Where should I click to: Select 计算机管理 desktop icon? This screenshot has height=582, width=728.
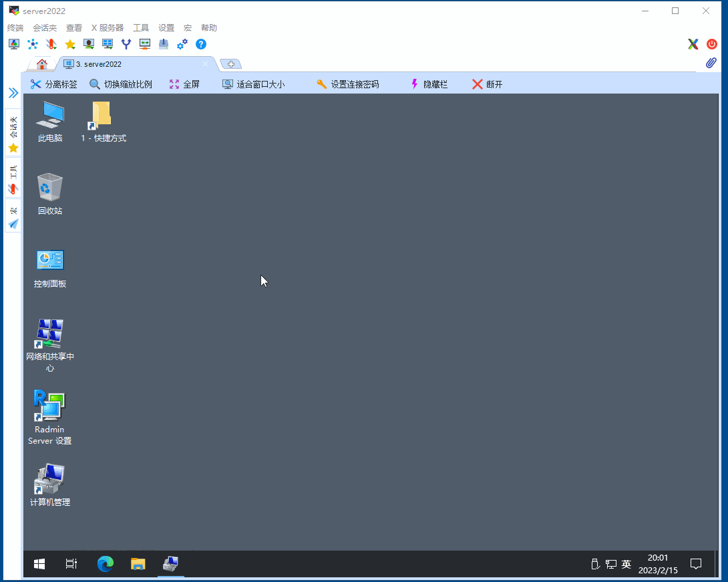pos(50,485)
